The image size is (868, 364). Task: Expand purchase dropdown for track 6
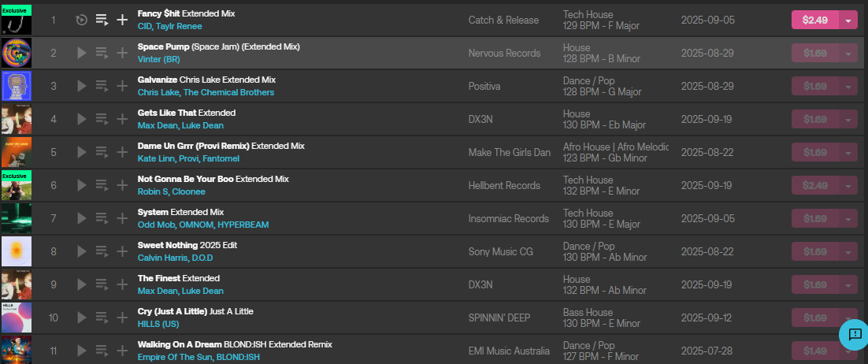coord(848,185)
